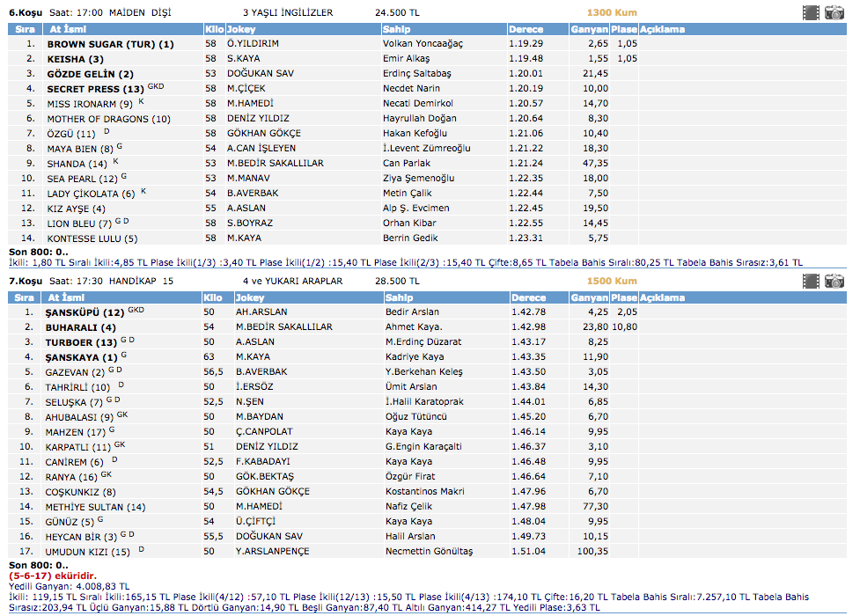Click the Ganyan column header in race 6
Viewport: 860px width, 616px height.
tap(588, 29)
